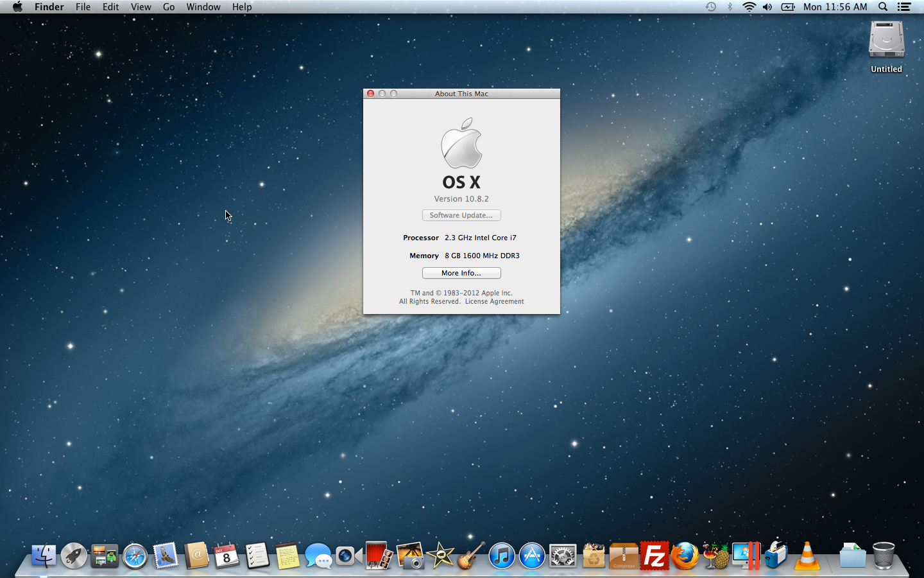Open iTunes music note icon

click(x=502, y=556)
